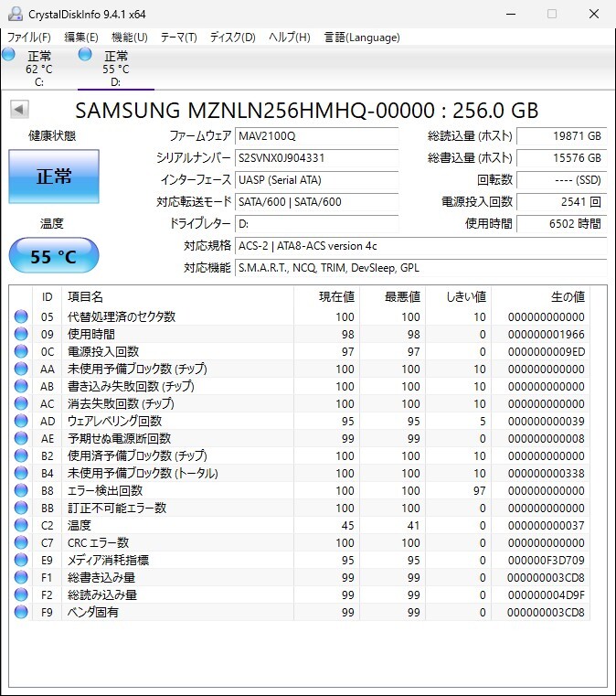Click the status circle icon for row B8
Screen dimensions: 616x696
point(21,490)
